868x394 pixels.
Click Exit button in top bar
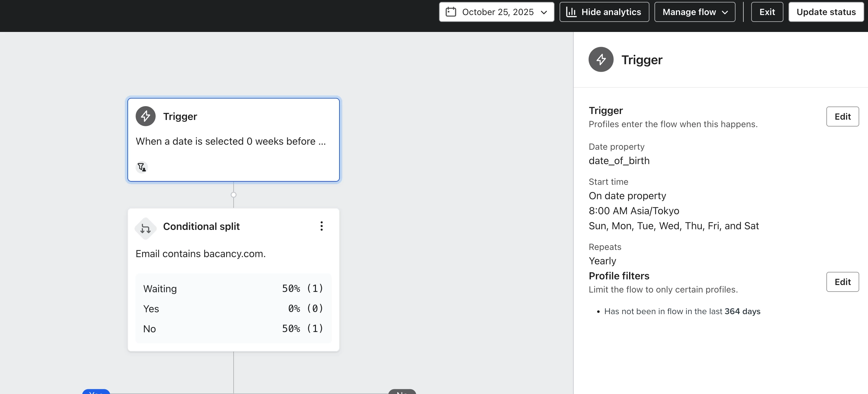[x=767, y=12]
